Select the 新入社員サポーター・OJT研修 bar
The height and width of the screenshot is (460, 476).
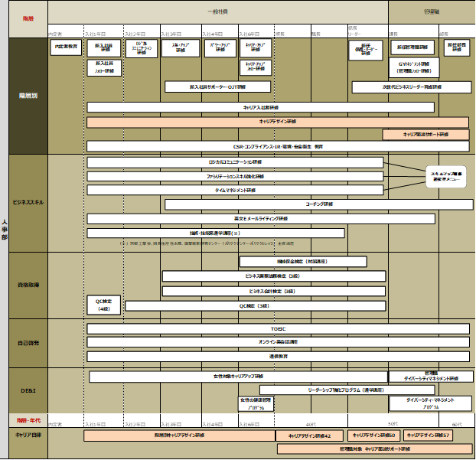[x=217, y=86]
